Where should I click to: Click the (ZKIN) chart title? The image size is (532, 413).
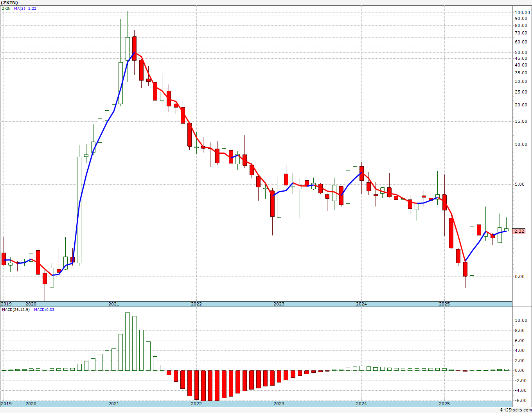click(x=9, y=3)
